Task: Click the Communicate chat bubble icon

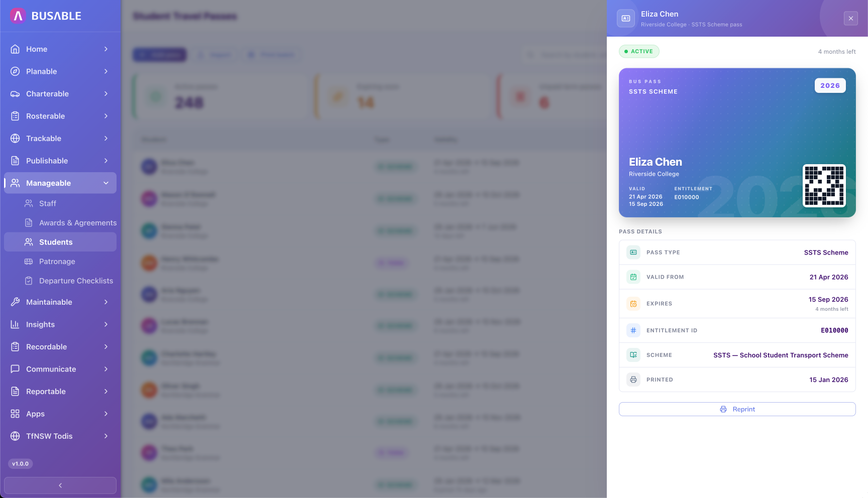Action: (x=15, y=369)
